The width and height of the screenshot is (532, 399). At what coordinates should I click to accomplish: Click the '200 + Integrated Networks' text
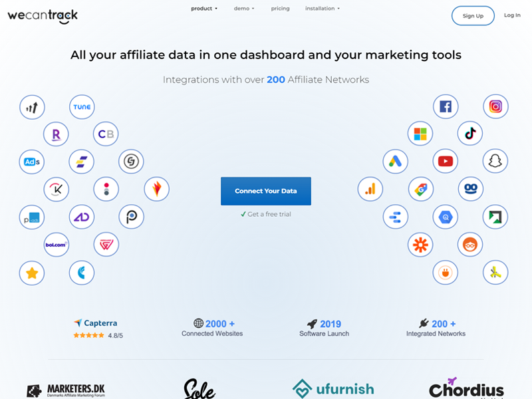(436, 328)
